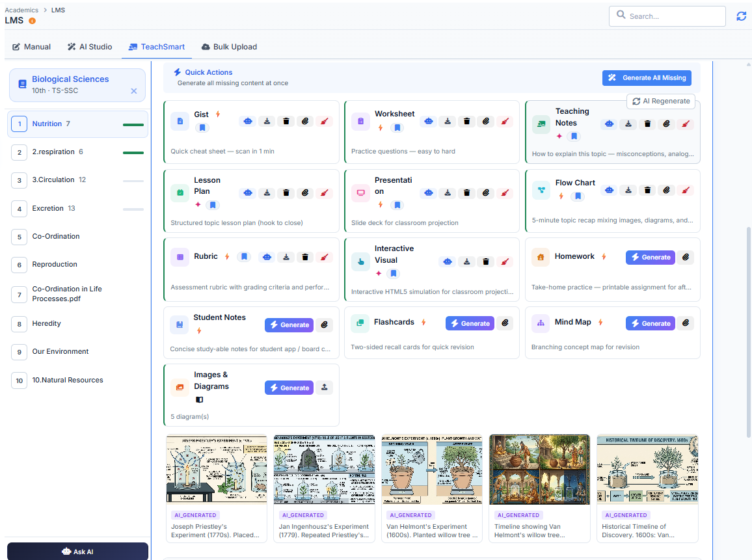This screenshot has width=752, height=560.
Task: Click the robot AI icon on Worksheet card
Action: point(429,122)
